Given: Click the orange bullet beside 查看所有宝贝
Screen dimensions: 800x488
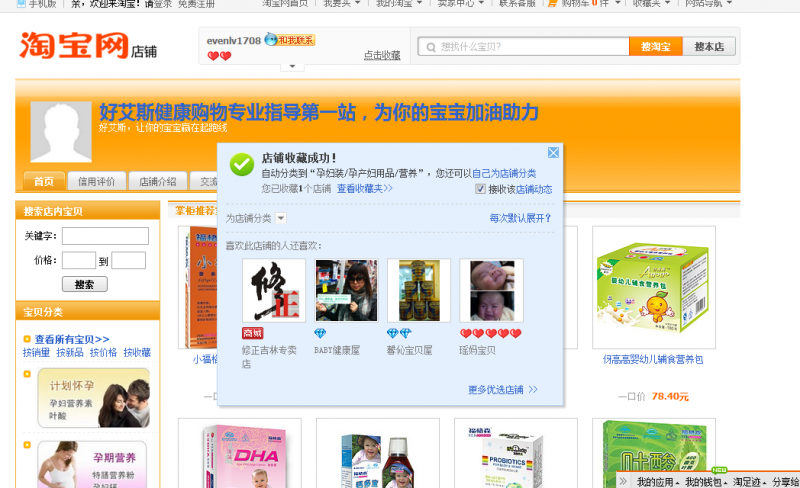Looking at the screenshot, I should coord(27,339).
